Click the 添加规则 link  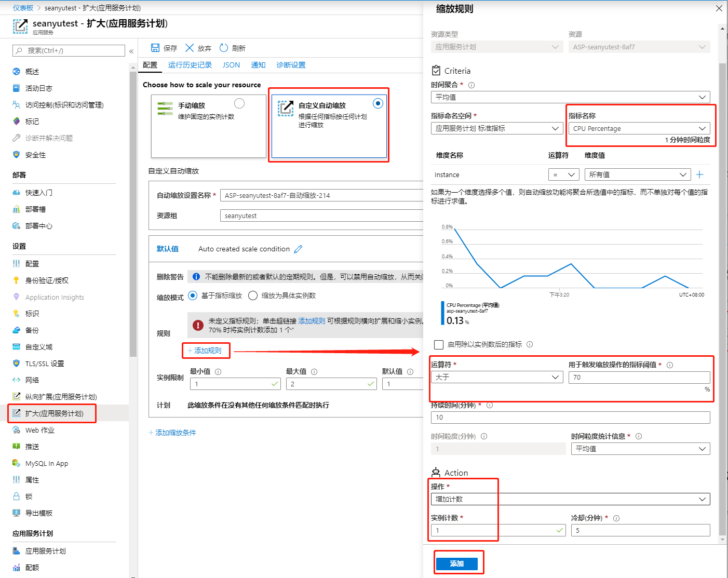click(x=206, y=351)
